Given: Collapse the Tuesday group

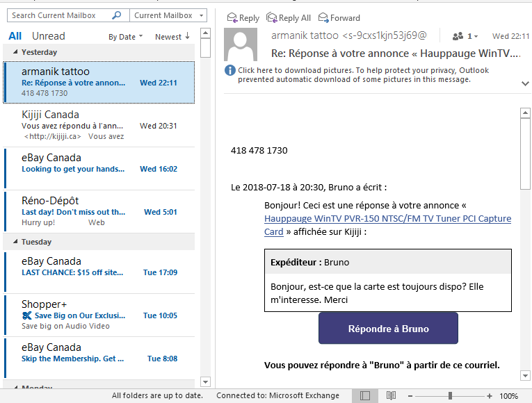Looking at the screenshot, I should coord(15,241).
